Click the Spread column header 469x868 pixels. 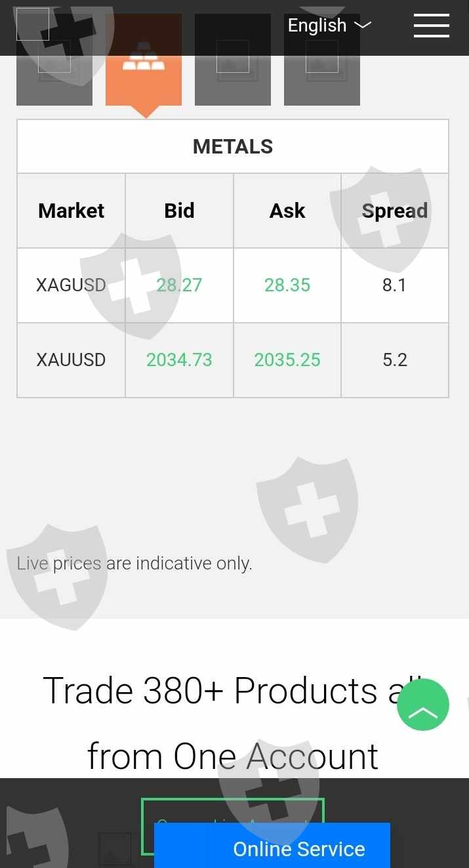click(395, 211)
